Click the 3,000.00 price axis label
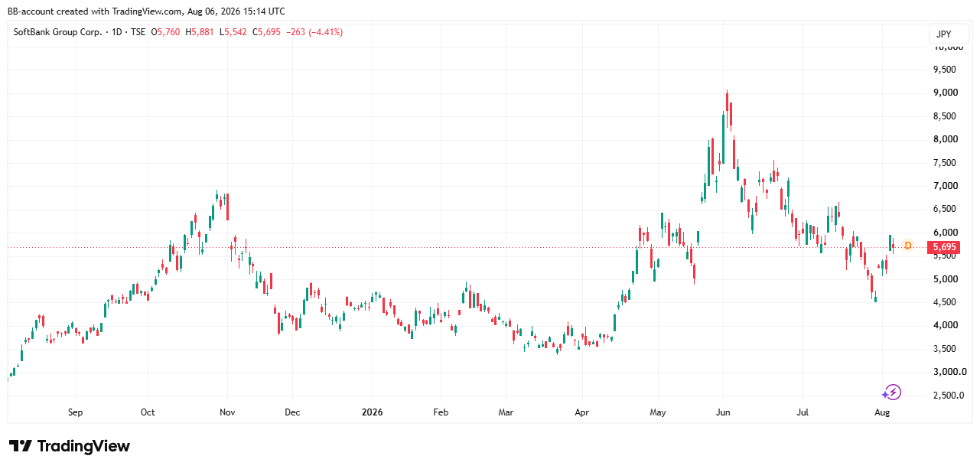This screenshot has width=980, height=469. [949, 372]
